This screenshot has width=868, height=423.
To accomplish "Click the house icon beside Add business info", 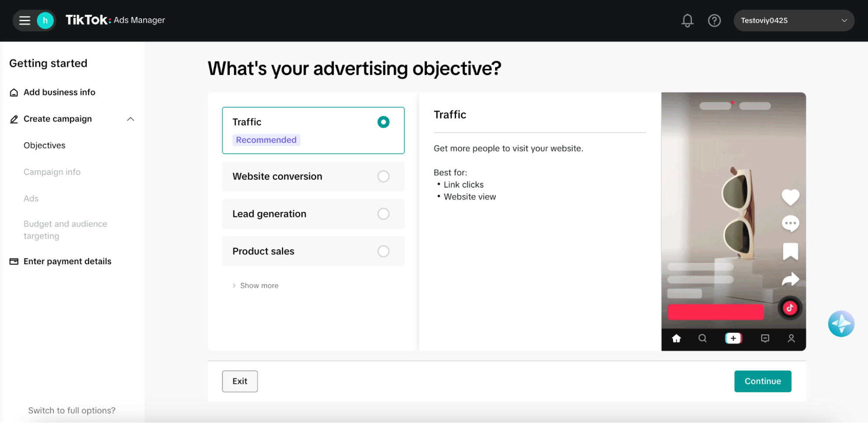I will tap(14, 92).
